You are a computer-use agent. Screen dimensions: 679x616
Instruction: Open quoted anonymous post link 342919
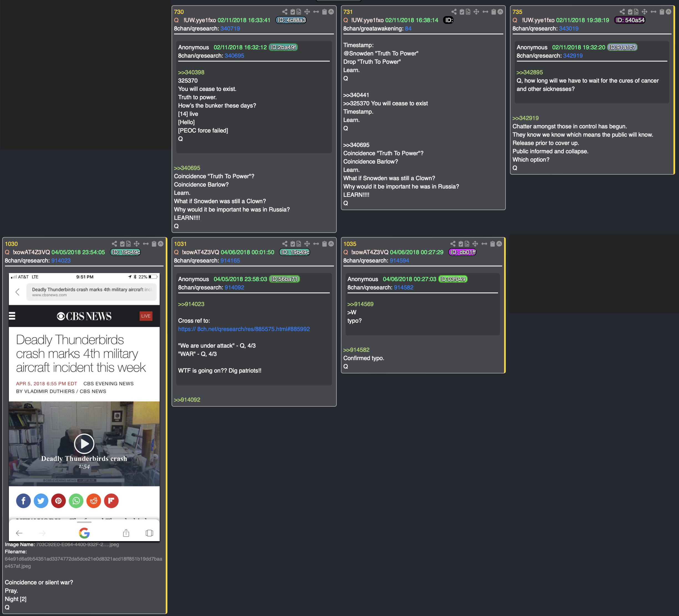click(x=573, y=56)
